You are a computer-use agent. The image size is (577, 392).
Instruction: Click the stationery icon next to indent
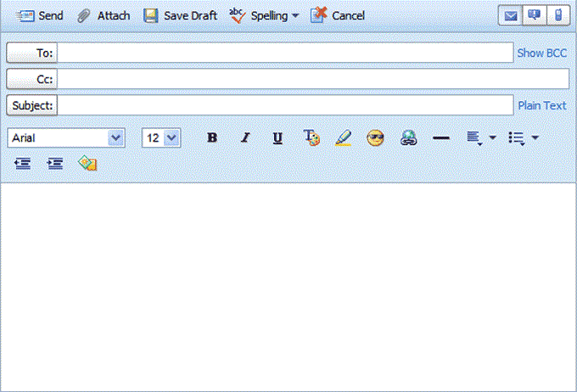[x=87, y=163]
